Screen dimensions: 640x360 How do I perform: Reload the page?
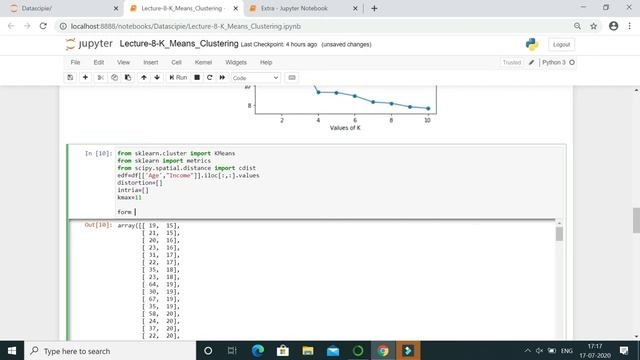[43, 26]
